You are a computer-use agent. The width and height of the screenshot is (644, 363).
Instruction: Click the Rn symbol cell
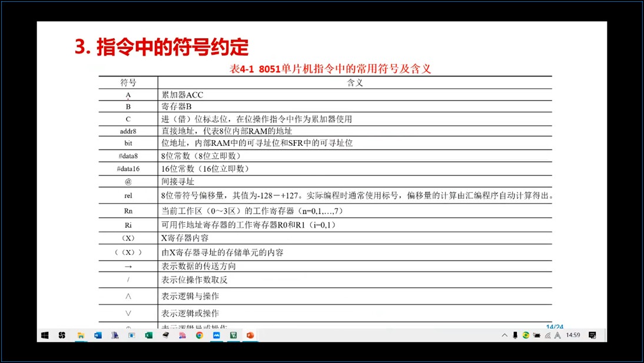click(x=128, y=211)
